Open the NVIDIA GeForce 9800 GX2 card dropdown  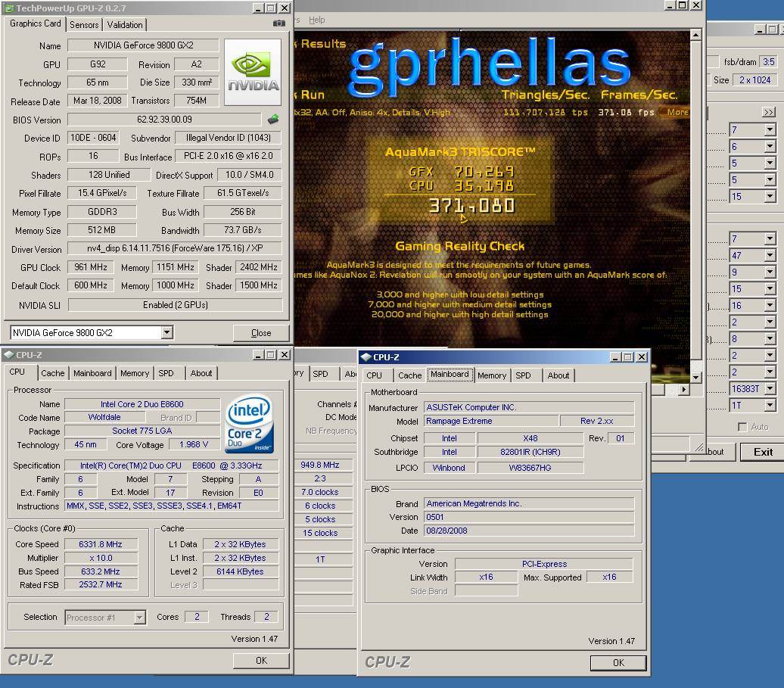[x=167, y=332]
